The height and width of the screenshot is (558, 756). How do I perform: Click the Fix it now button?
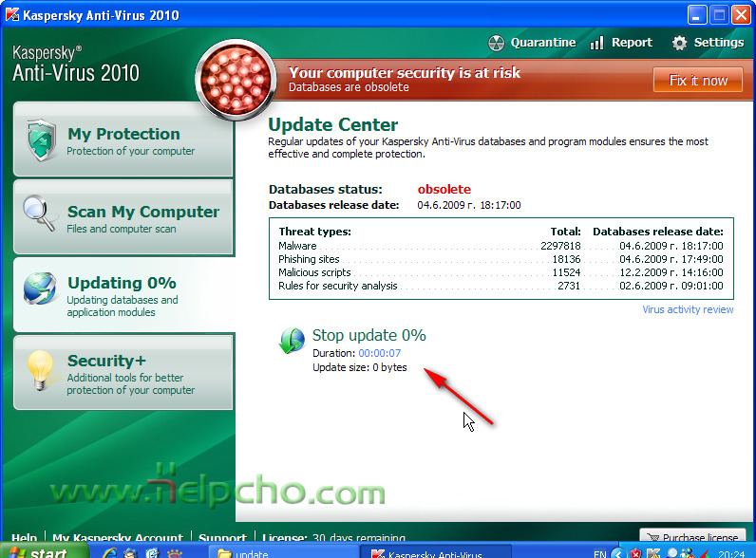pos(698,80)
